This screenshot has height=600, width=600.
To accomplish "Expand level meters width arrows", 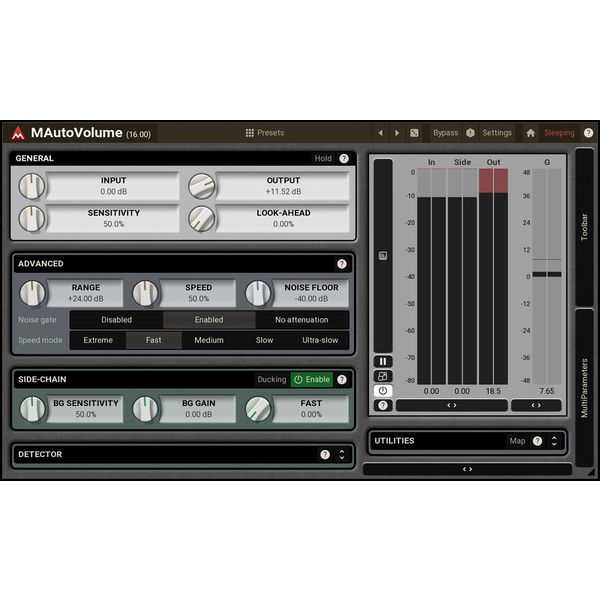I will [452, 406].
